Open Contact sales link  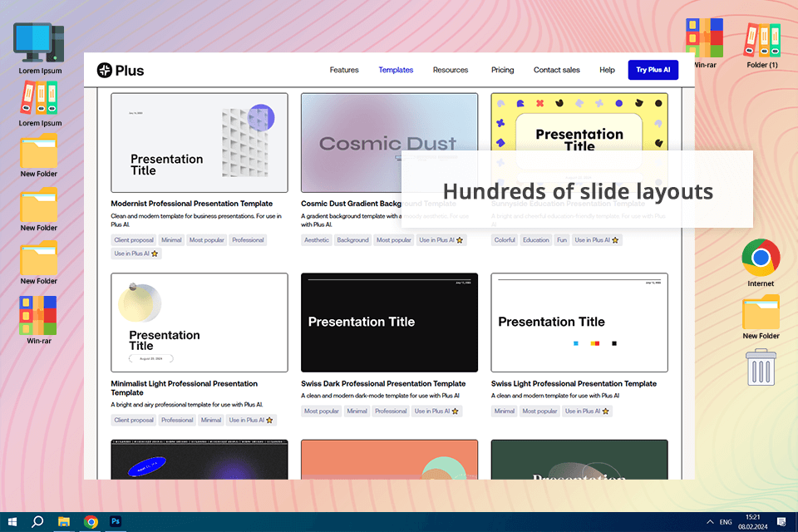pyautogui.click(x=556, y=70)
